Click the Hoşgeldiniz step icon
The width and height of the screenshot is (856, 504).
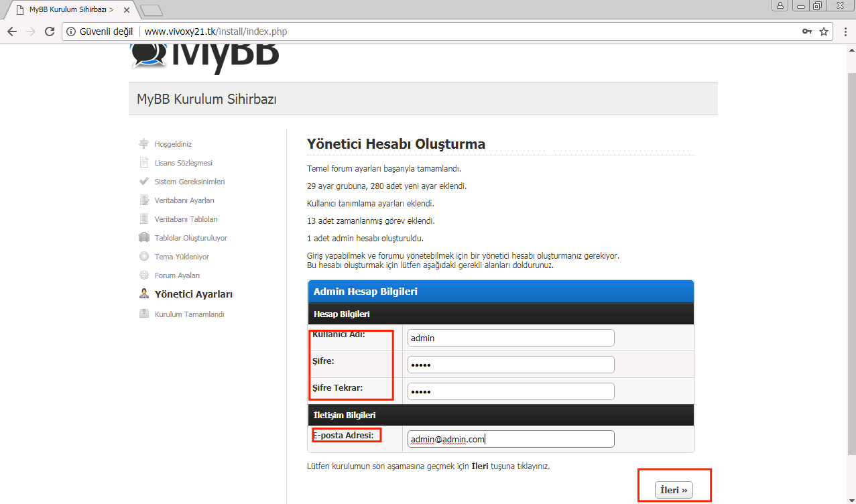pyautogui.click(x=143, y=143)
